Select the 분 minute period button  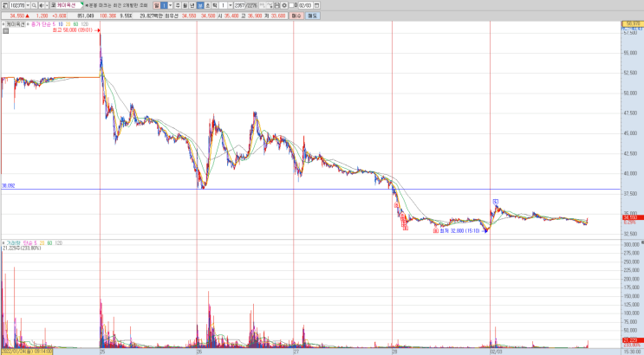[x=200, y=5]
